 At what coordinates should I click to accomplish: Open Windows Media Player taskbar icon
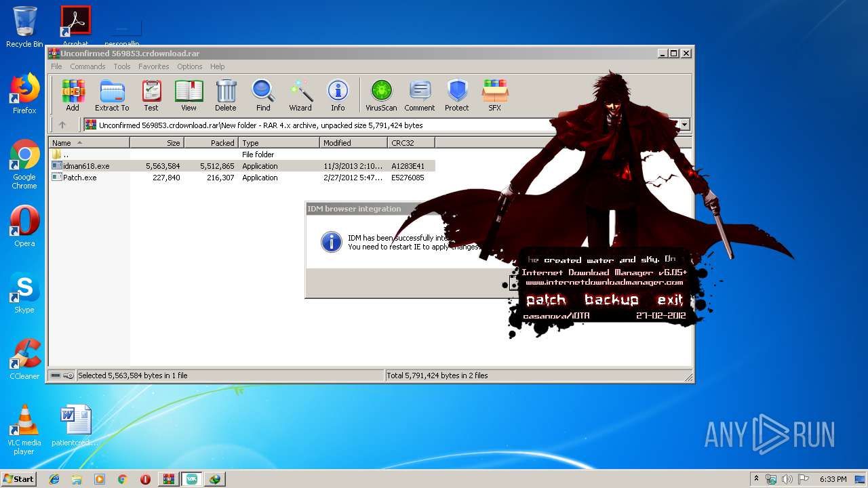[100, 479]
